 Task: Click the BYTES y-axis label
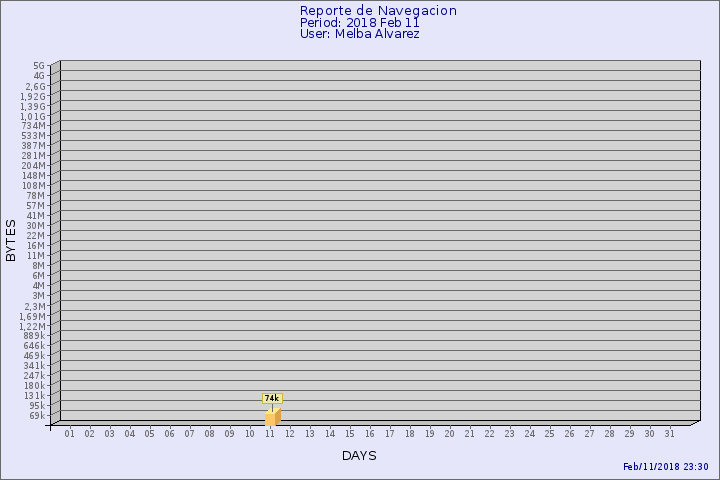(11, 240)
